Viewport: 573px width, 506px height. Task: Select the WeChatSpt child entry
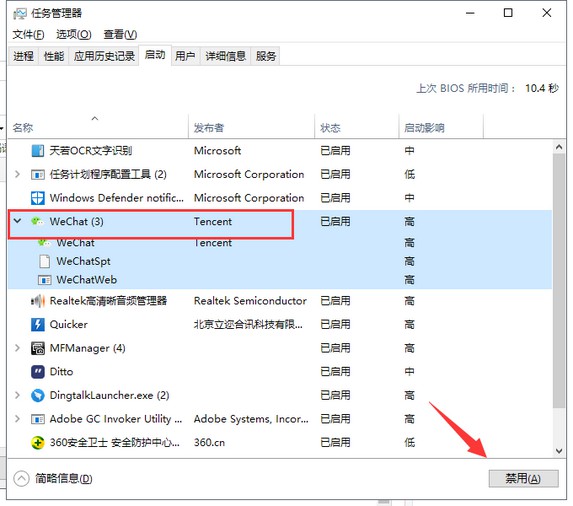click(x=83, y=261)
